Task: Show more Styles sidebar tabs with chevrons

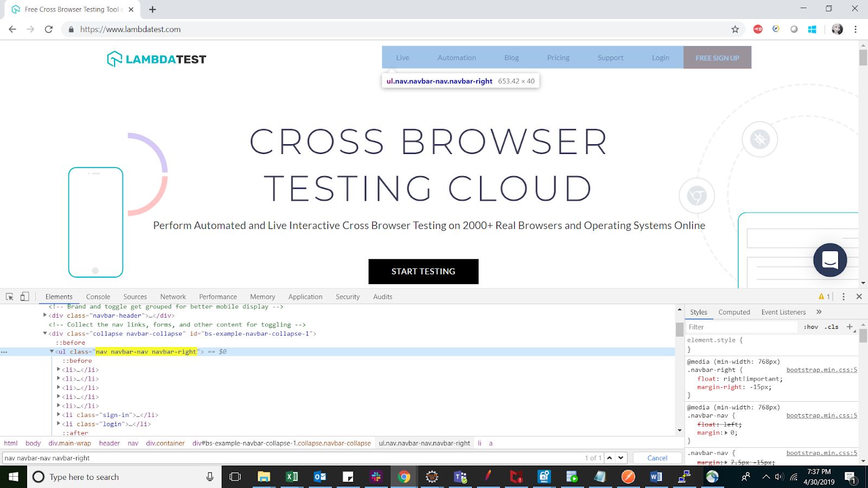Action: point(819,312)
